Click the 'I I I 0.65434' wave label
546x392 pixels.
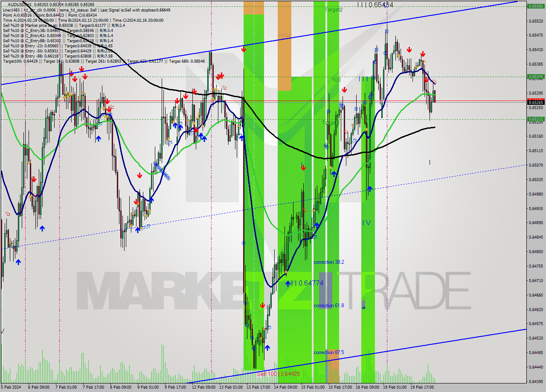[375, 5]
